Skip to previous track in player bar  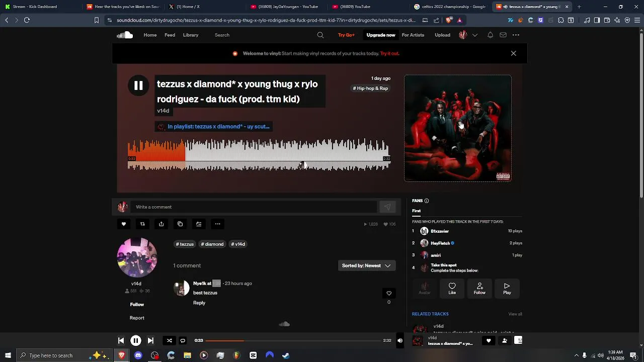click(121, 340)
